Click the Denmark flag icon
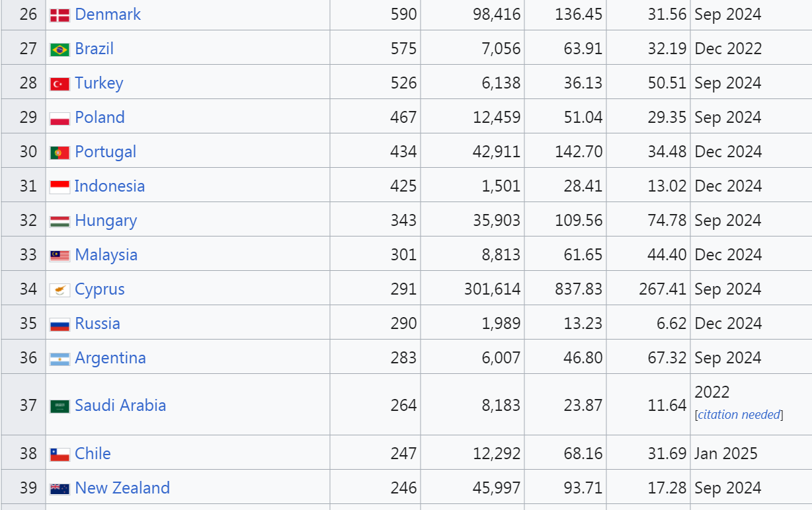 coord(60,15)
